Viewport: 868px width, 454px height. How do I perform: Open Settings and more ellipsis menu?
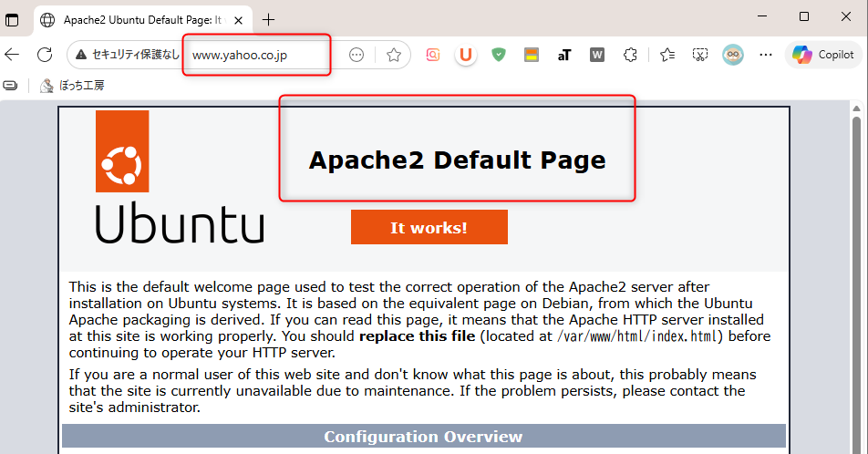pos(765,55)
